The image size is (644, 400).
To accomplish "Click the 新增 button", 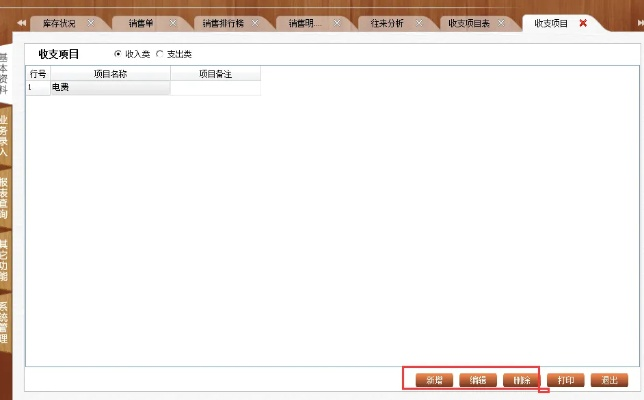I will pos(434,380).
